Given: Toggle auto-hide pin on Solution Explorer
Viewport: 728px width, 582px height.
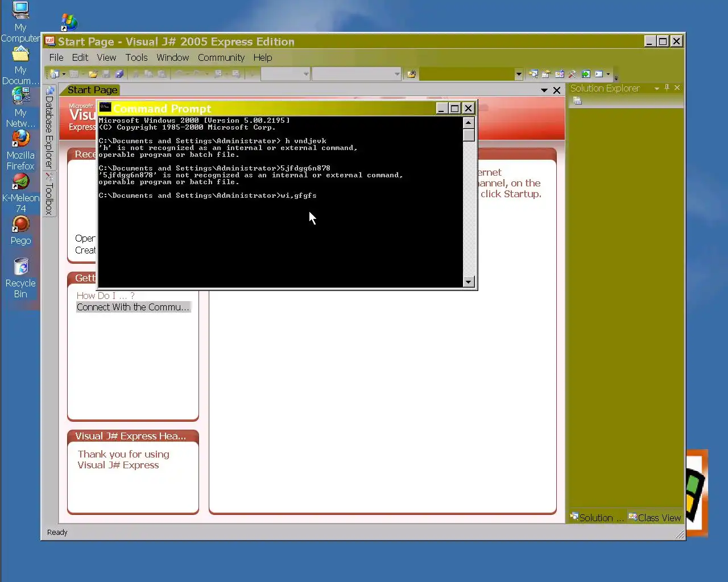Looking at the screenshot, I should pos(667,88).
